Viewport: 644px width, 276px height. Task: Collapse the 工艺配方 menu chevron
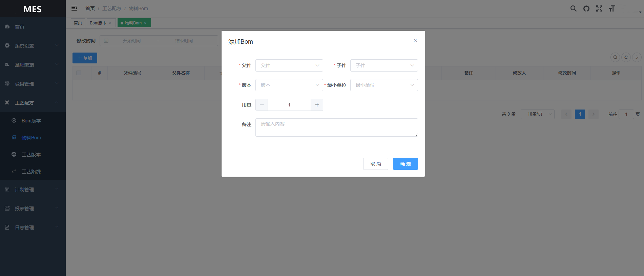coord(57,102)
